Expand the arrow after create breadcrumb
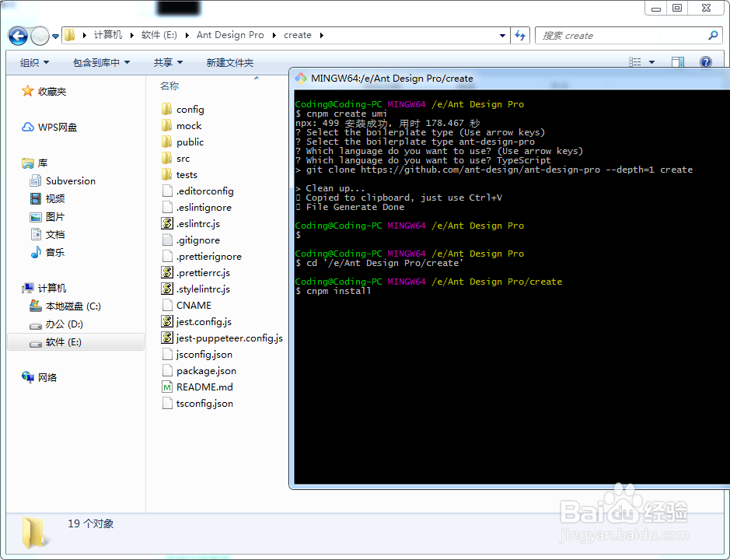Image resolution: width=730 pixels, height=560 pixels. [321, 36]
